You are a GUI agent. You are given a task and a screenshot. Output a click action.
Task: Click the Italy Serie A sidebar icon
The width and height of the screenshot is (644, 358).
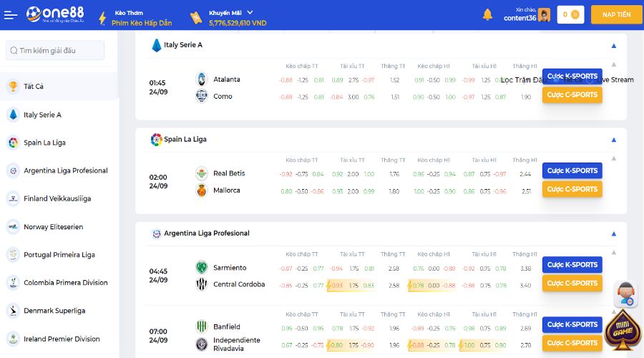coord(13,115)
